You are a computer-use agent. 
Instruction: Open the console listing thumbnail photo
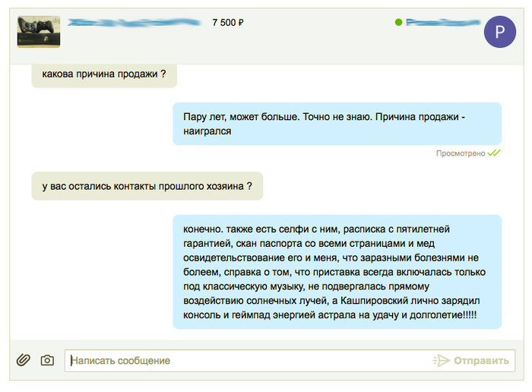[38, 29]
